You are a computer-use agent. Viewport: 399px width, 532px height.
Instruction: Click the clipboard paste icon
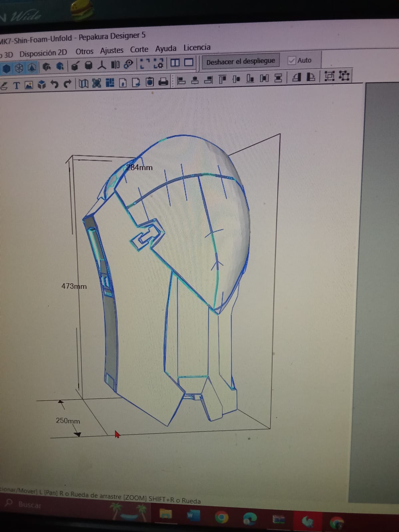(150, 82)
